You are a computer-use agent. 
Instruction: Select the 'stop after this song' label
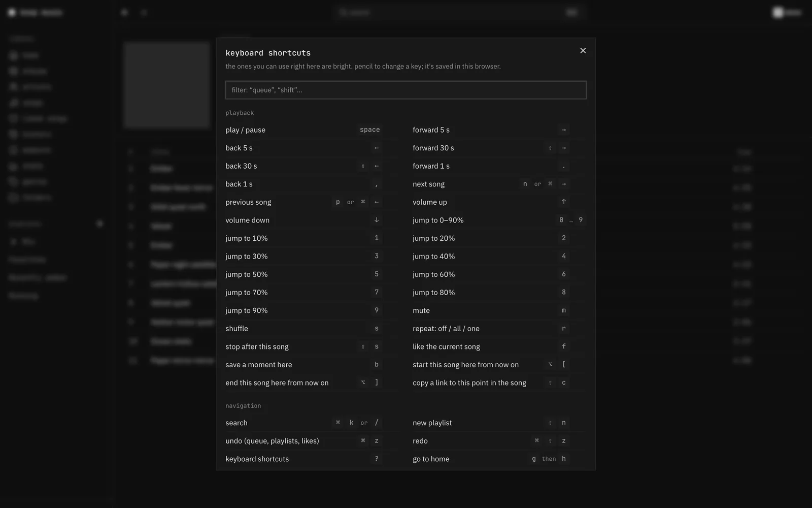click(x=257, y=346)
